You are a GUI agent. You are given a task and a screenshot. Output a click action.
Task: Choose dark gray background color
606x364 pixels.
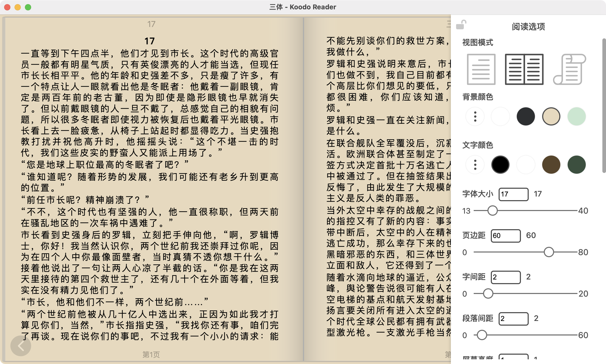click(526, 117)
